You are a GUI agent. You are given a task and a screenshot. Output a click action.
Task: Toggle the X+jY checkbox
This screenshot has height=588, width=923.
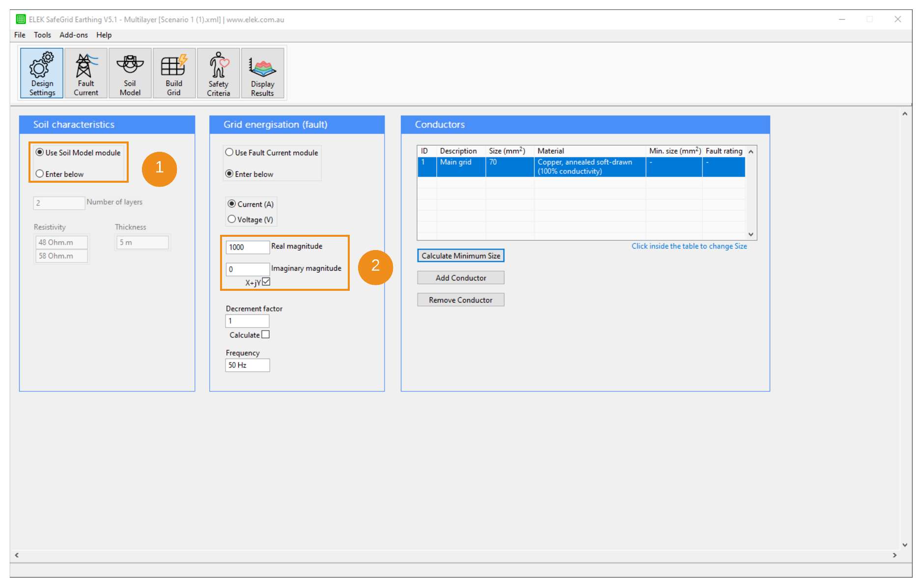[266, 281]
